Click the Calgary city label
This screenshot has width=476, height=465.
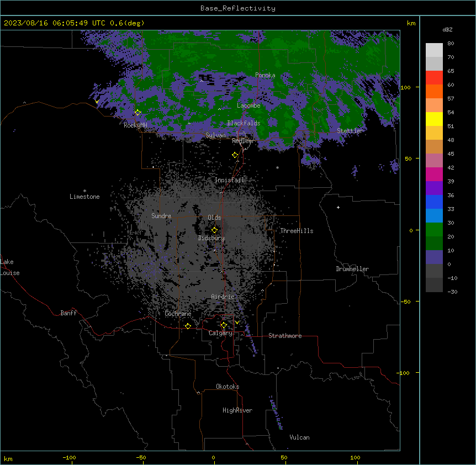point(220,333)
